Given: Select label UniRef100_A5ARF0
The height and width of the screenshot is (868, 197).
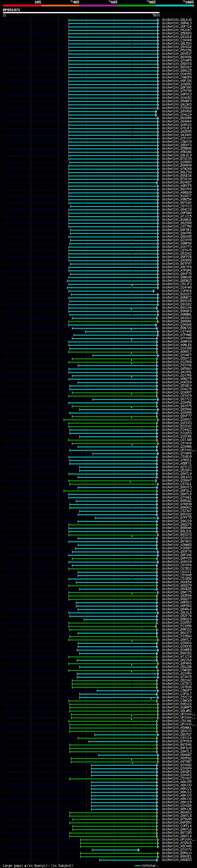Looking at the screenshot, I should (177, 101).
